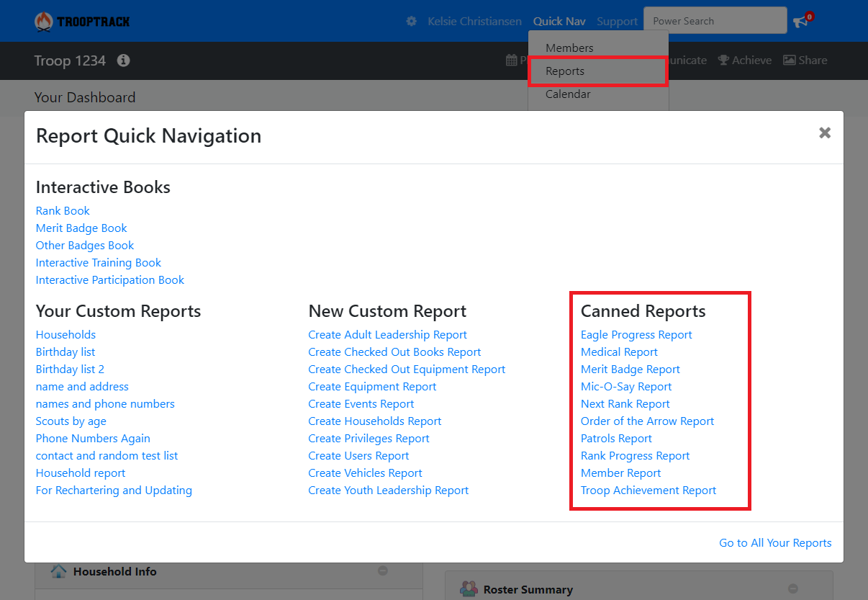Close the Report Quick Navigation dialog
The image size is (868, 600).
click(825, 133)
